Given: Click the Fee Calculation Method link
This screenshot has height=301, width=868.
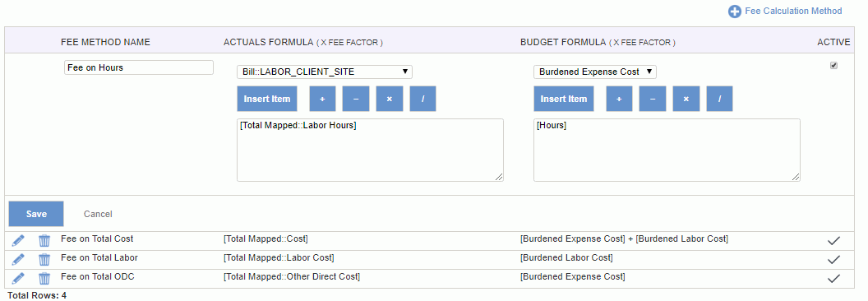Looking at the screenshot, I should click(x=793, y=11).
